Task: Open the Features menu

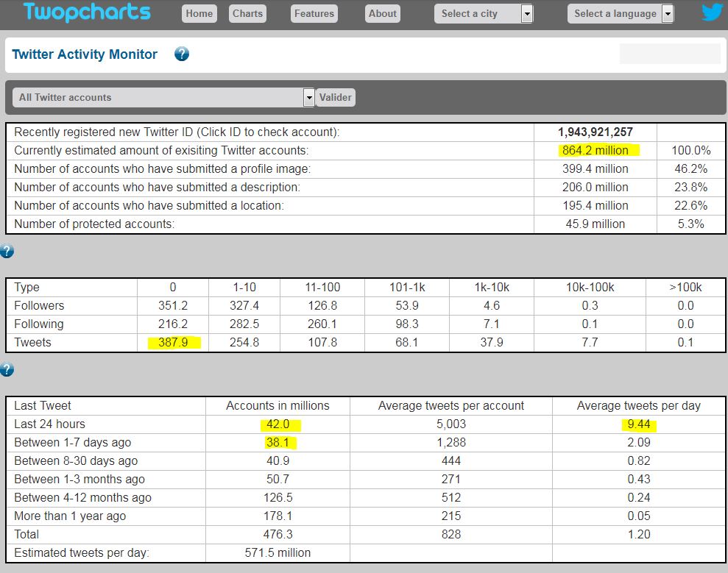Action: pyautogui.click(x=314, y=13)
